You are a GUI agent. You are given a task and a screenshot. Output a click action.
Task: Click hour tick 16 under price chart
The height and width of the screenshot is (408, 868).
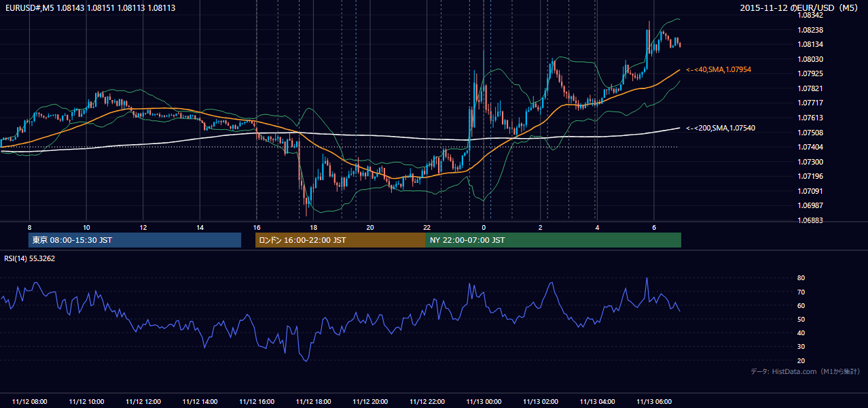pos(257,227)
